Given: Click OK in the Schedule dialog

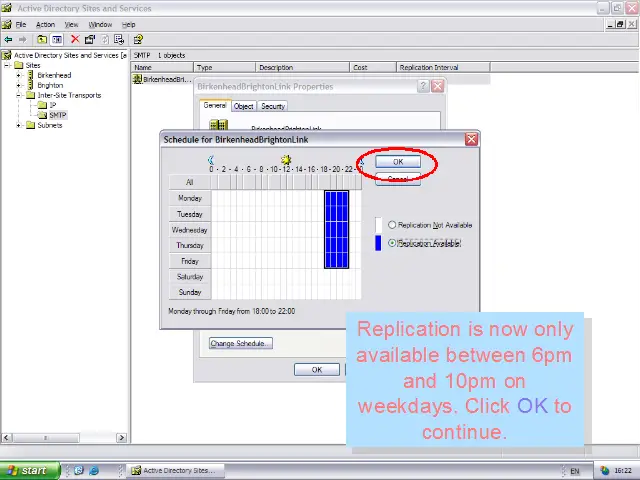Looking at the screenshot, I should [x=398, y=162].
